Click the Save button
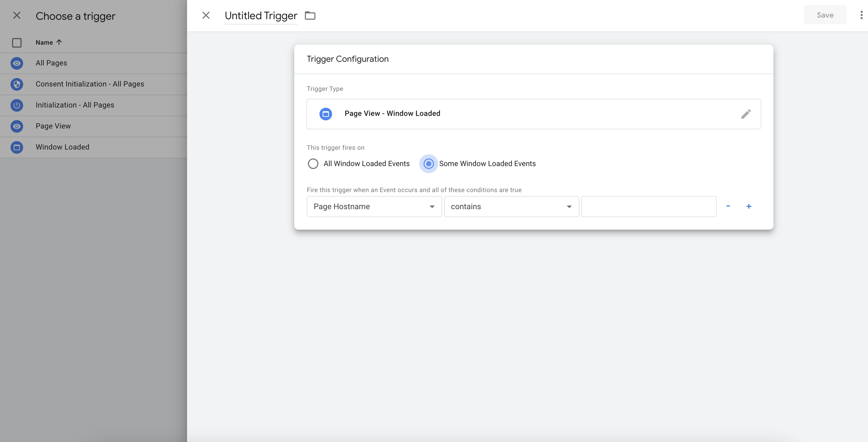868x442 pixels. point(825,15)
